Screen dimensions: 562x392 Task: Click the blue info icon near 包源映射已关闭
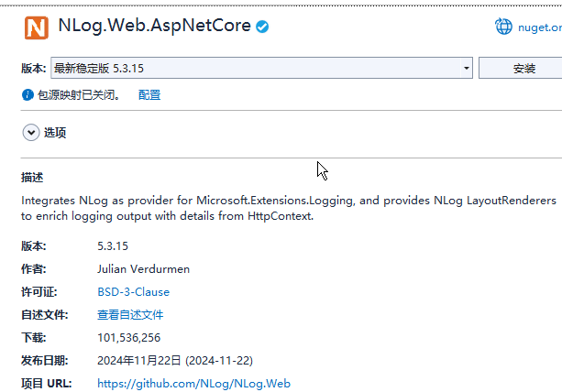tap(28, 95)
